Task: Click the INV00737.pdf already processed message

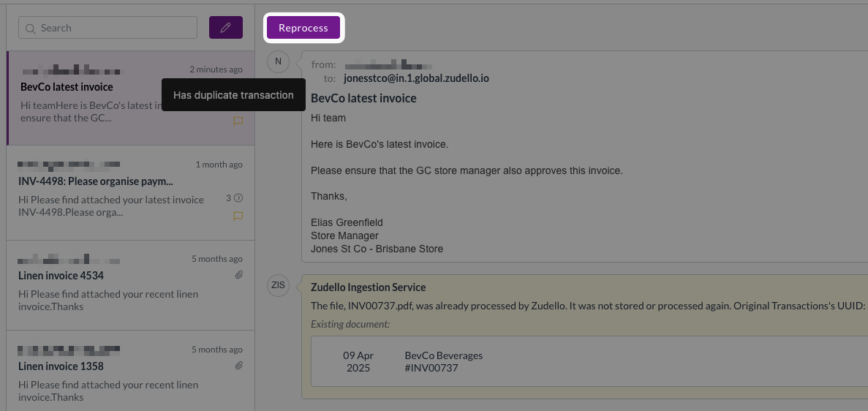Action: [588, 306]
